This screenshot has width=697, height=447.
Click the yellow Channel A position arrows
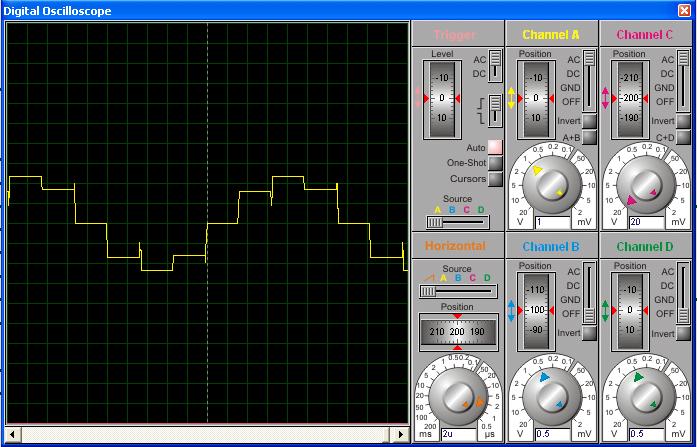tap(511, 98)
